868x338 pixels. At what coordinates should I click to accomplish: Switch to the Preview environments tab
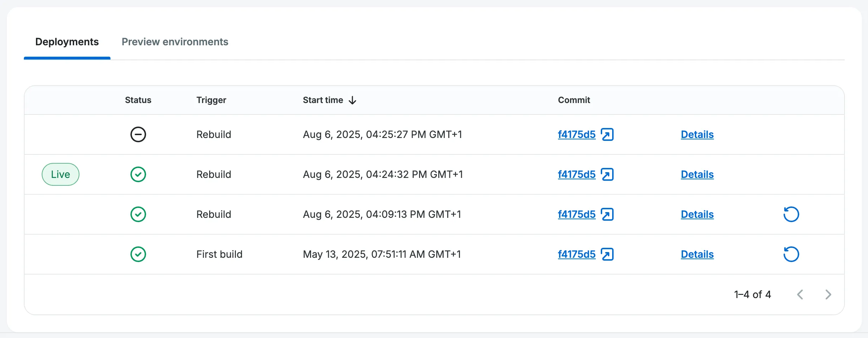pos(175,42)
